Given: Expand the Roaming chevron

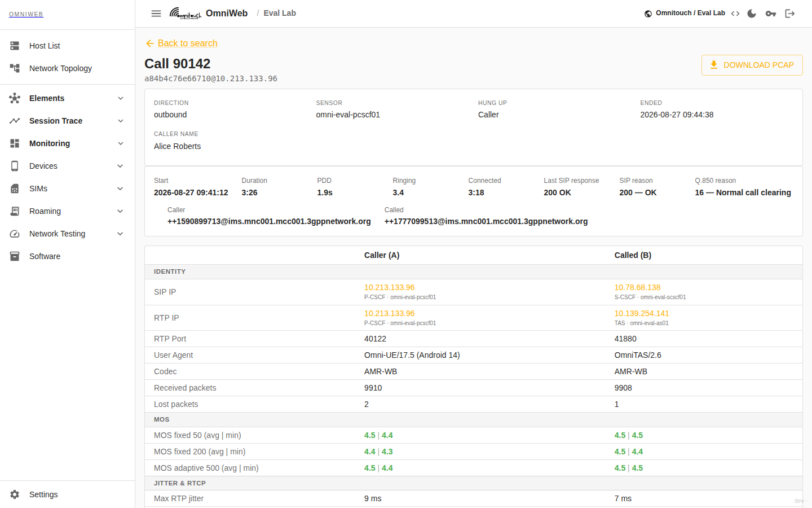Looking at the screenshot, I should [x=120, y=211].
